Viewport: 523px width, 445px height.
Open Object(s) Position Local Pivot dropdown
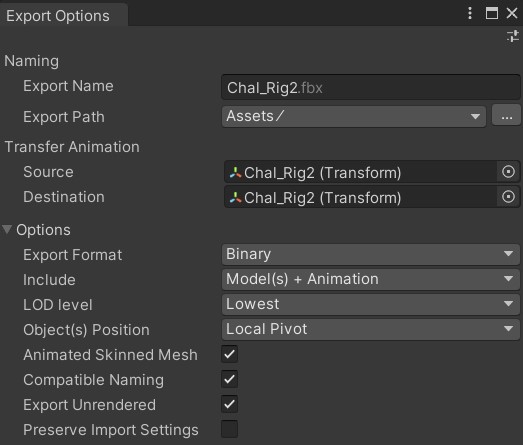pyautogui.click(x=371, y=329)
